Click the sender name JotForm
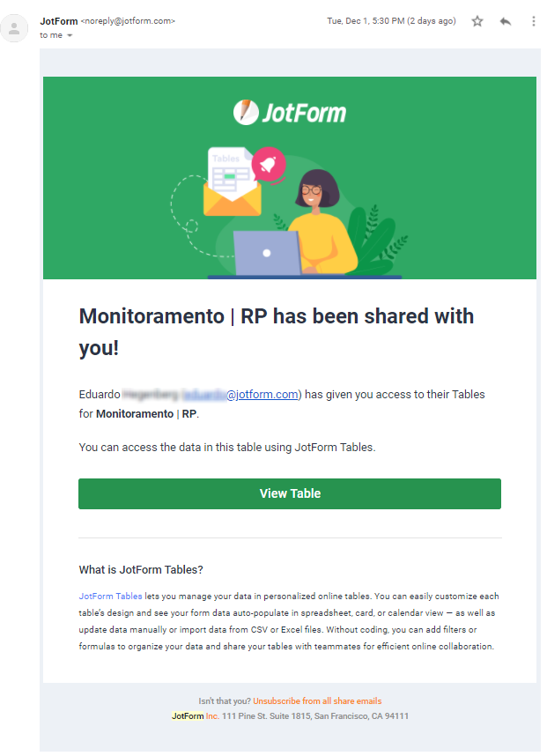 coord(58,20)
